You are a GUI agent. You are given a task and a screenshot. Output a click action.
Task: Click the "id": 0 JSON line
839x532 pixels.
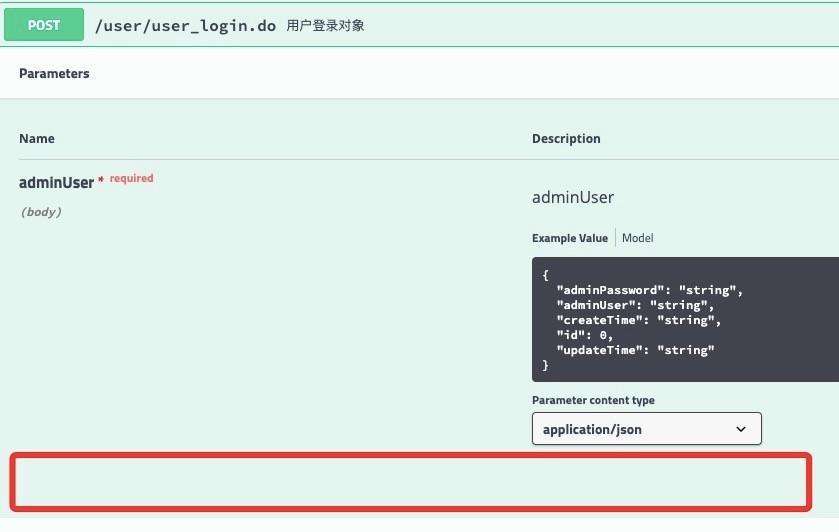[585, 335]
